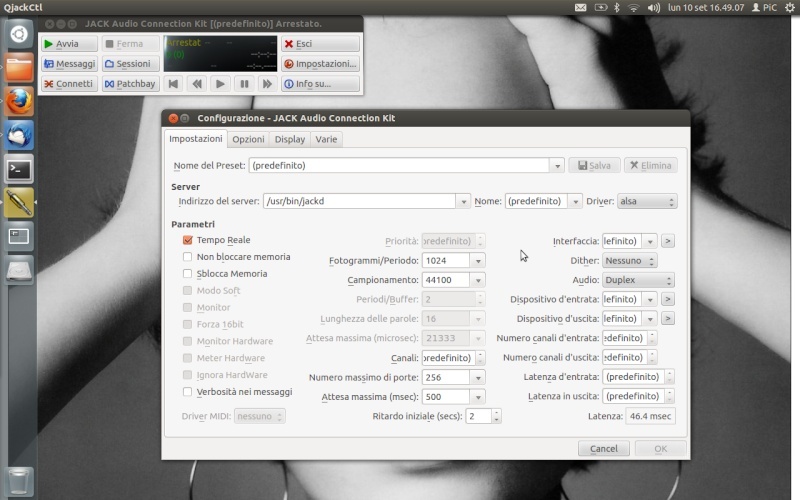
Task: Click the Nome del Preset text field
Action: (399, 165)
